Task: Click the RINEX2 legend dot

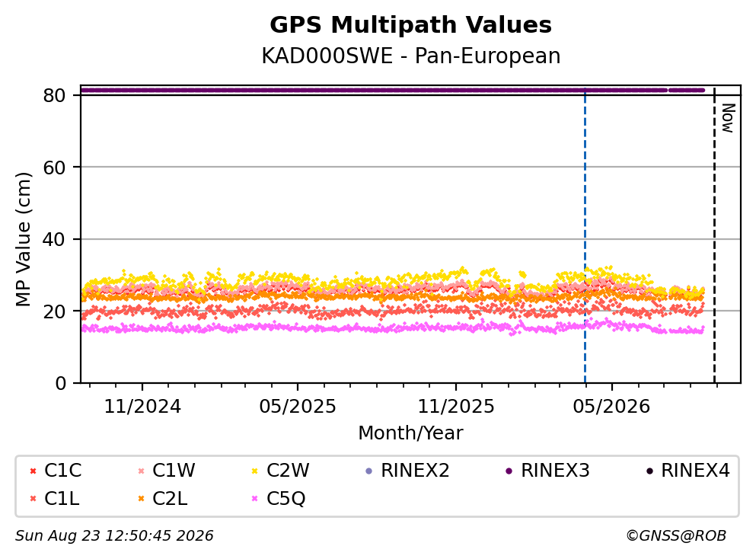Action: 369,471
